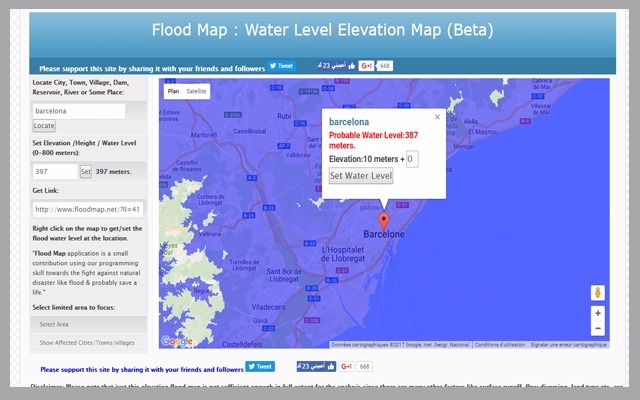
Task: Click the elevation offset field in popup
Action: click(x=411, y=159)
